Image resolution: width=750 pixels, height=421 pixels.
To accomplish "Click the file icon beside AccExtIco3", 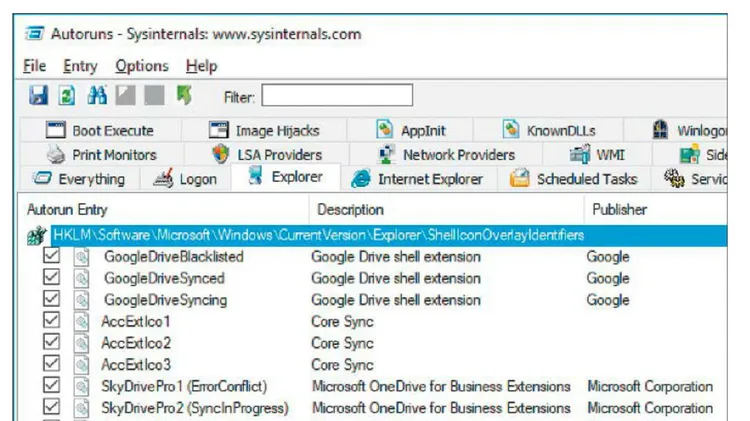I will click(81, 365).
